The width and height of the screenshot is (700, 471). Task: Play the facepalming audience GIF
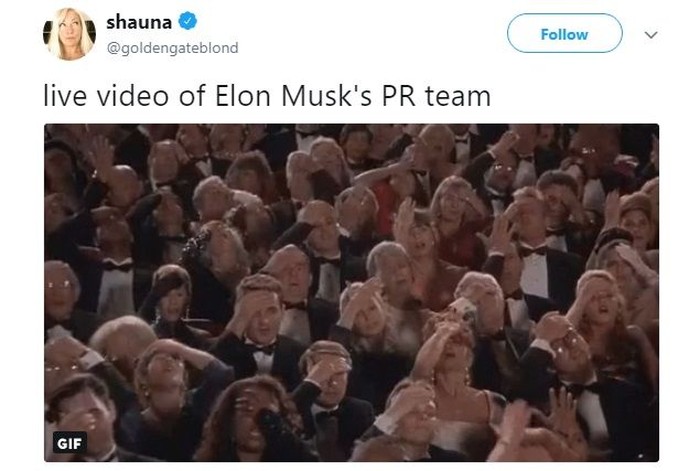tap(351, 293)
